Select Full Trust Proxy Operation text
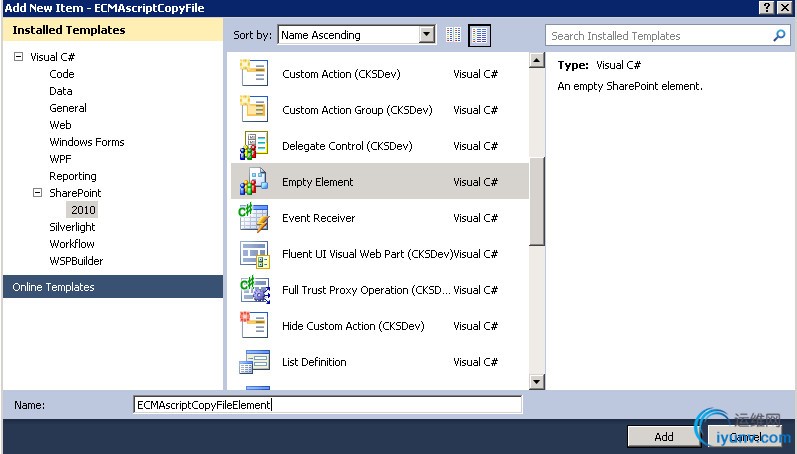This screenshot has height=454, width=797. (366, 290)
